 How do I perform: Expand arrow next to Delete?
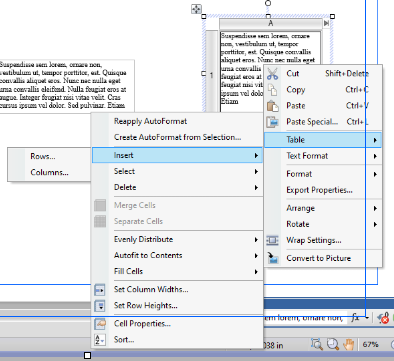pos(256,188)
